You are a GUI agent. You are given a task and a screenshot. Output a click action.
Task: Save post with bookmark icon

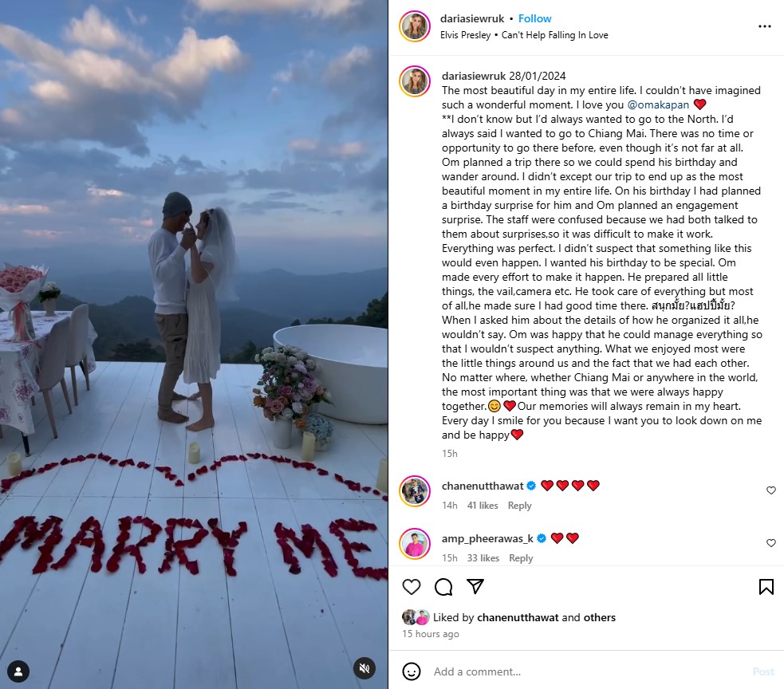click(x=766, y=586)
